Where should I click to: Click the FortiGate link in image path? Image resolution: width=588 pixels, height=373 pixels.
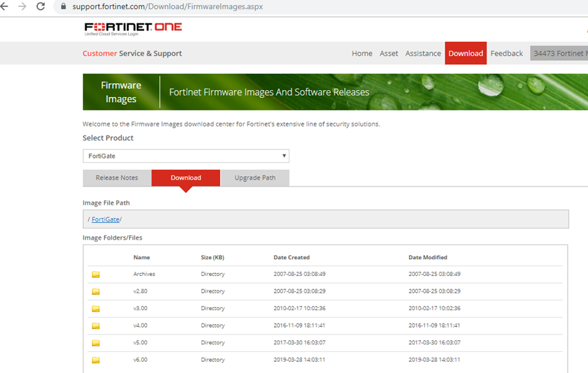(x=106, y=219)
